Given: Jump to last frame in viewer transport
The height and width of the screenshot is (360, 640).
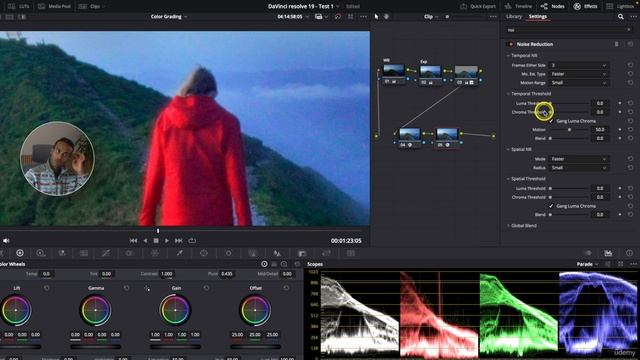Looking at the screenshot, I should [x=179, y=241].
